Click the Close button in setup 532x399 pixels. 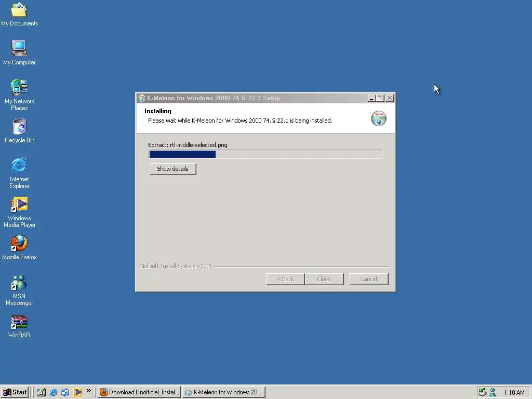[324, 279]
